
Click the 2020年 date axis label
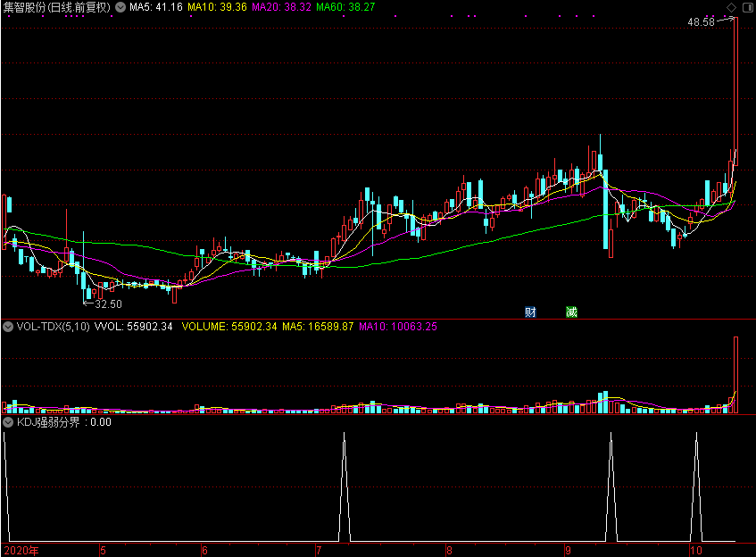point(21,550)
